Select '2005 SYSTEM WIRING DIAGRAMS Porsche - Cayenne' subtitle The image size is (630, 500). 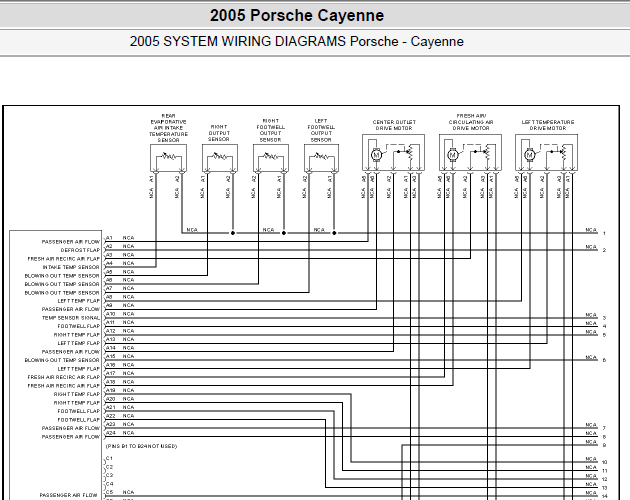tap(297, 41)
